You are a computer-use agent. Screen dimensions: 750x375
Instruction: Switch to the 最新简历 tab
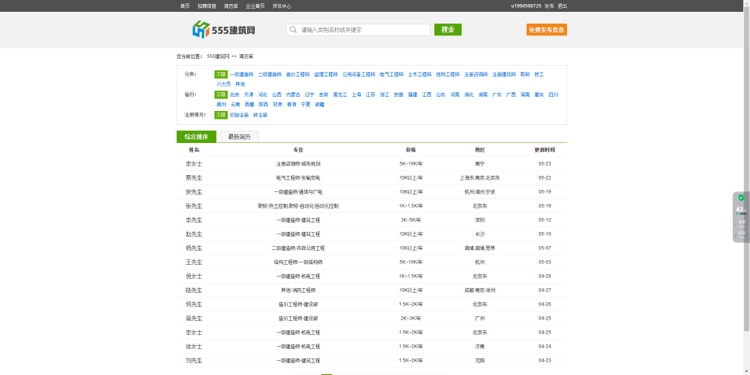tap(239, 137)
